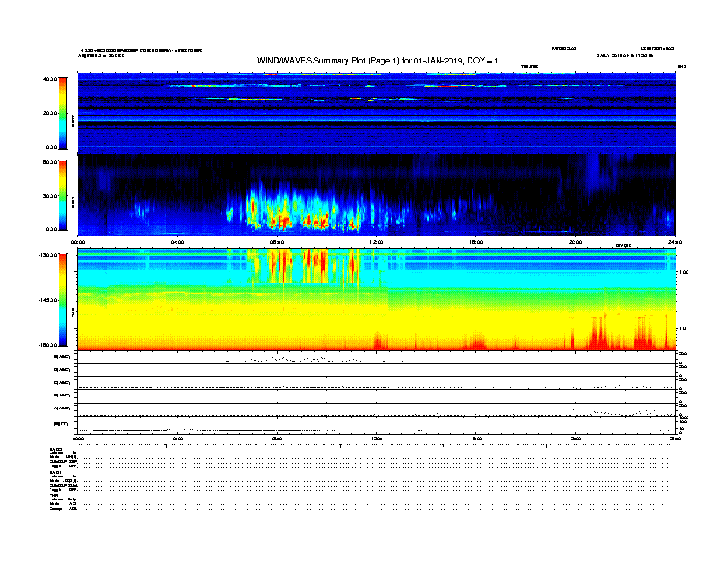Click the 20.00 label on RAD2 colorbar
The height and width of the screenshot is (563, 728).
(50, 113)
